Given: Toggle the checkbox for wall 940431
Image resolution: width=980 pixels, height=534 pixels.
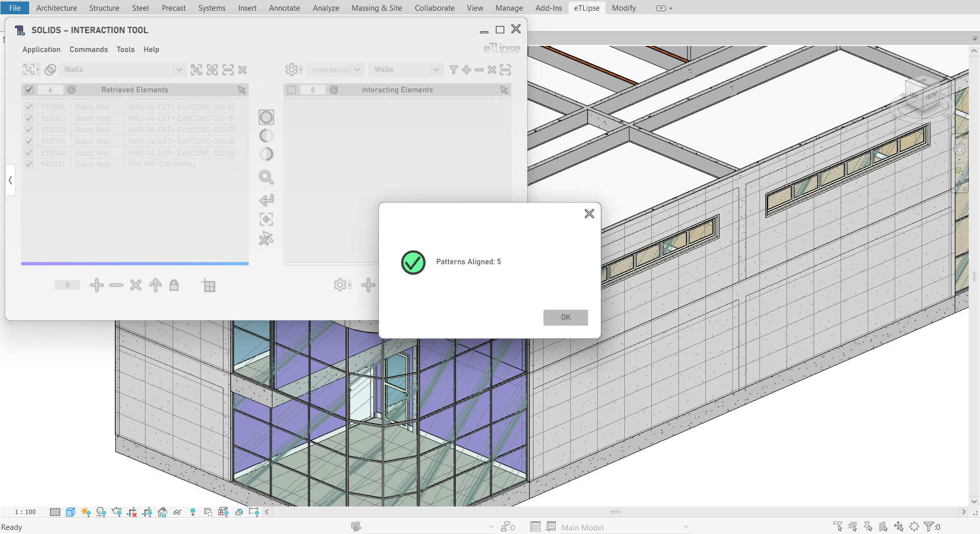Looking at the screenshot, I should (29, 164).
